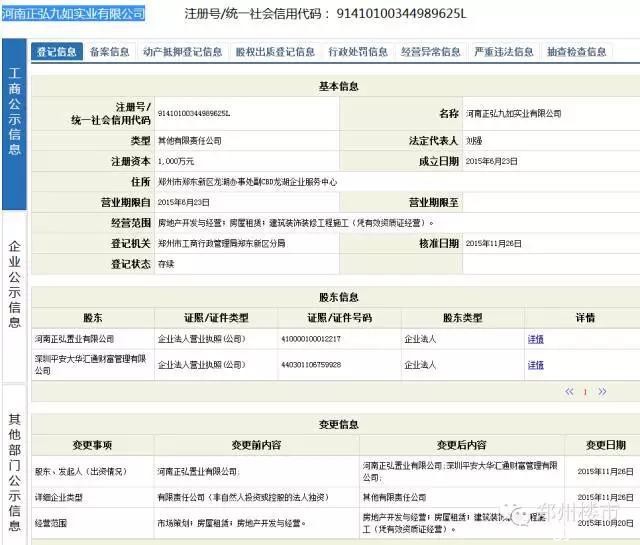This screenshot has height=545, width=640.
Task: Open the 动产抵押登记信息 tab
Action: click(182, 51)
